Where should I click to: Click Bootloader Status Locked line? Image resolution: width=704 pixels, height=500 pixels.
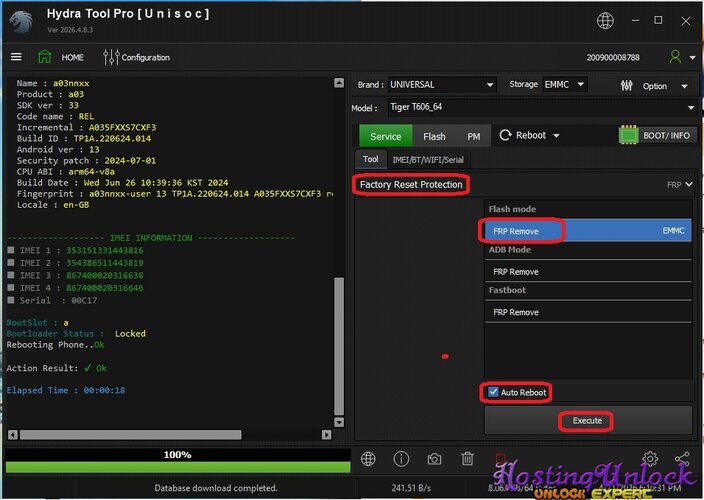[x=76, y=333]
